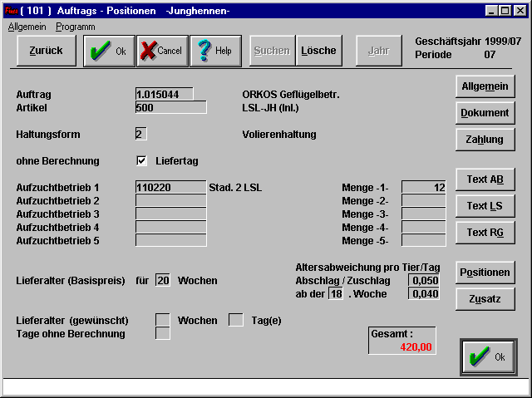Click the Zusatz button
Viewport: 532px width, 398px height.
(485, 298)
